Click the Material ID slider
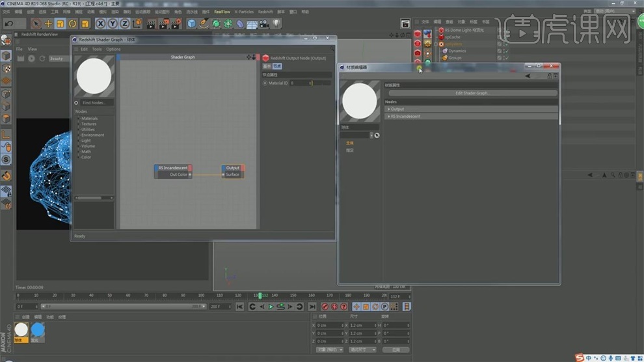This screenshot has height=362, width=644. (321, 83)
